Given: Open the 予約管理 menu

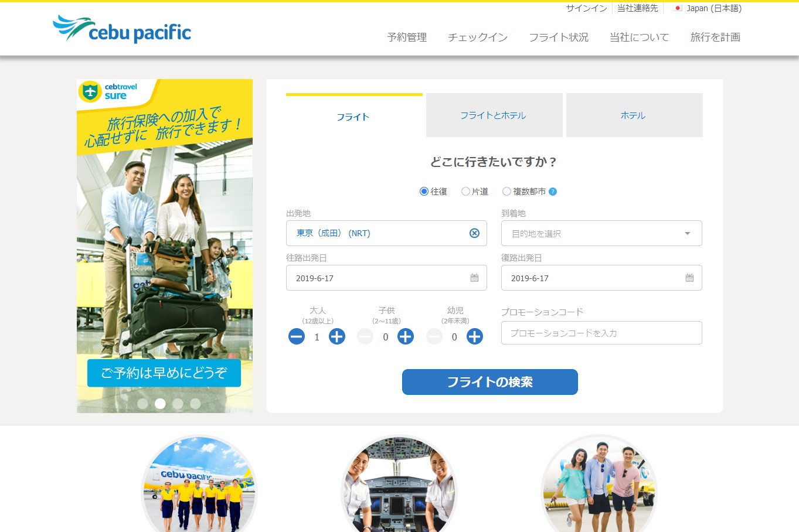Looking at the screenshot, I should [x=407, y=37].
